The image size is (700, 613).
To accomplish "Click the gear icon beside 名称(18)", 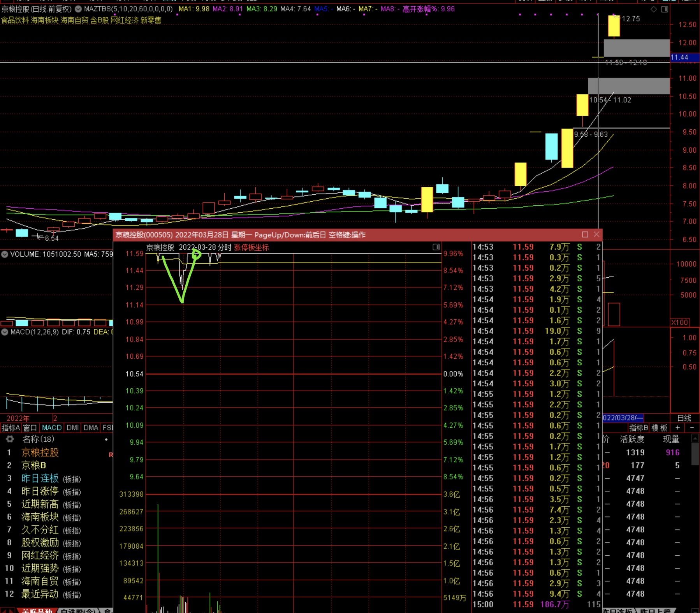I will (x=10, y=439).
